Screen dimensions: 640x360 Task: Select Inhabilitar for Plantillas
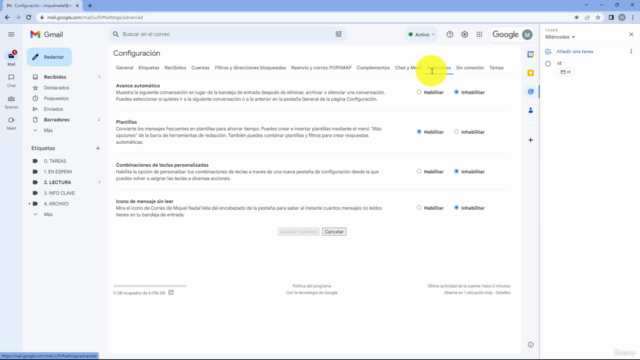[x=456, y=132]
